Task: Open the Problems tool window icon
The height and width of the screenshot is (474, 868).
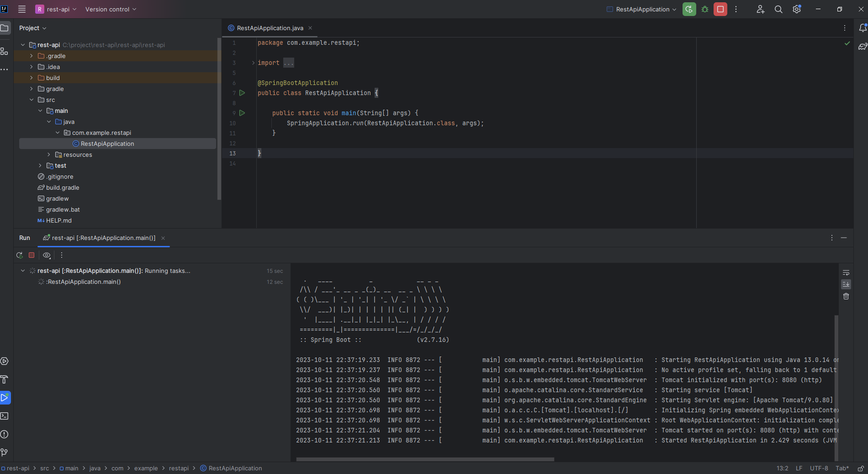Action: click(5, 434)
